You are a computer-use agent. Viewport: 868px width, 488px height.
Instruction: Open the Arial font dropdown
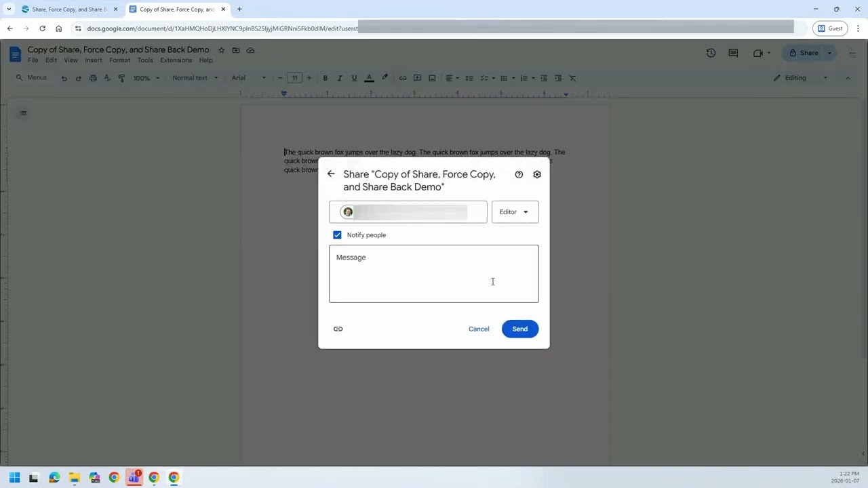248,78
